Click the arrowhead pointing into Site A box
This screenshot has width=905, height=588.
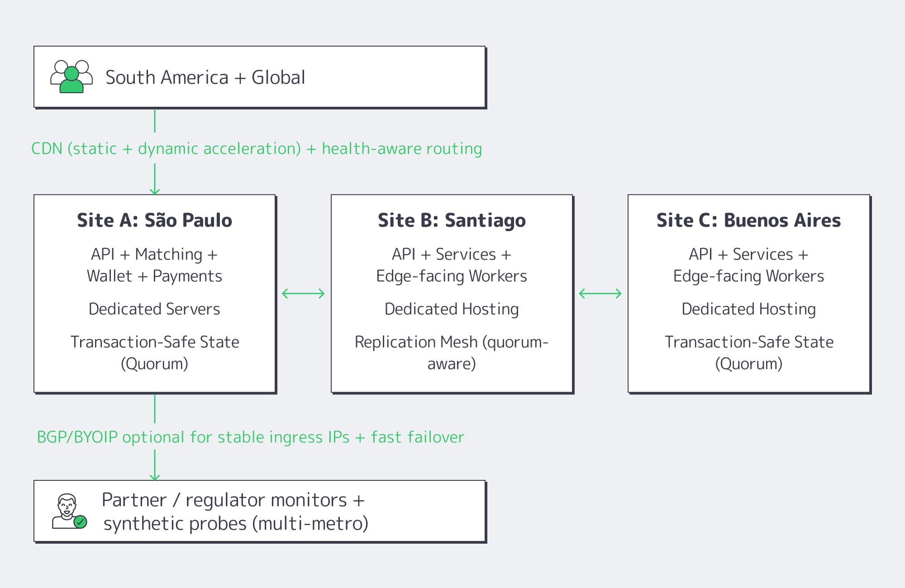point(155,191)
